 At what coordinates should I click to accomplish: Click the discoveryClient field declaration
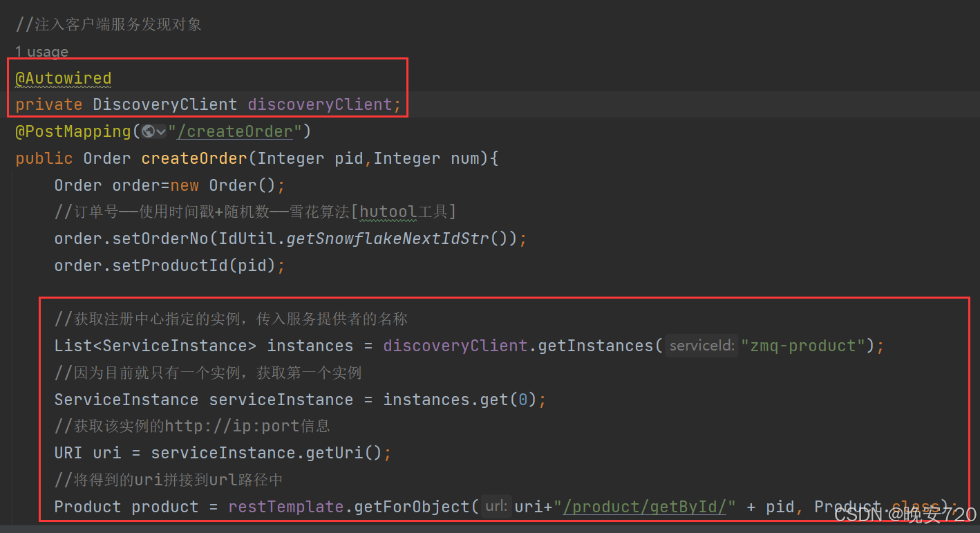(320, 104)
